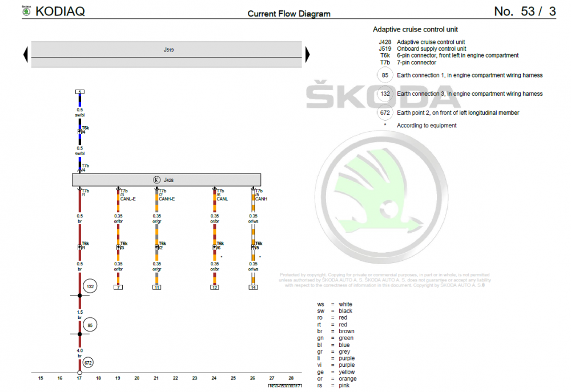Click color code 'or = orange'
The height and width of the screenshot is (392, 571).
337,379
